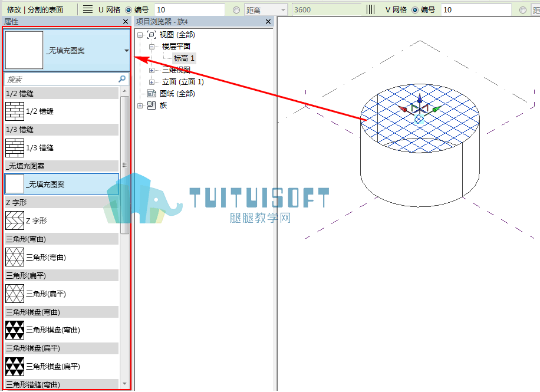Viewport: 540px width, 392px height.
Task: Click the red axis arrow on the gizmo
Action: coord(403,109)
